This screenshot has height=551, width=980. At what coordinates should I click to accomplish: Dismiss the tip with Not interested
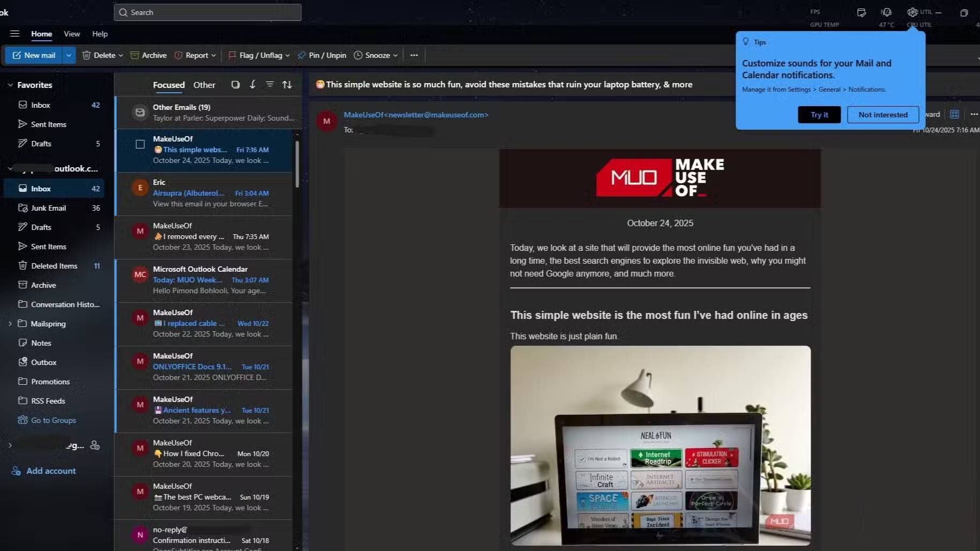[883, 115]
